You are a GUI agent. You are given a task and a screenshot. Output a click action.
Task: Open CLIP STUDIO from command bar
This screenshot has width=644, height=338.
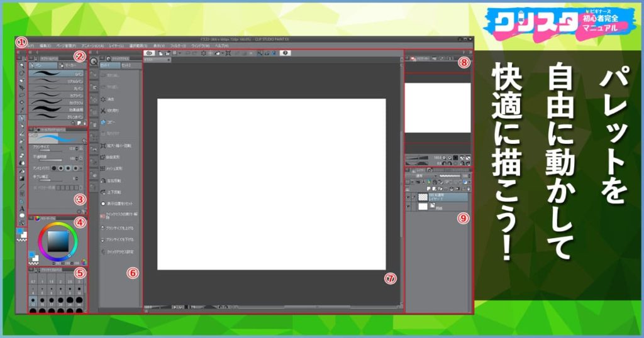tap(150, 53)
